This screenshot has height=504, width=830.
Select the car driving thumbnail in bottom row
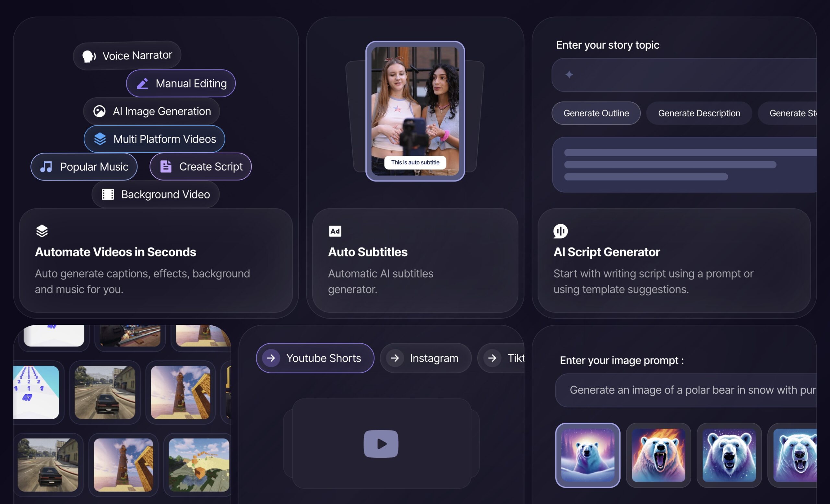click(x=48, y=465)
